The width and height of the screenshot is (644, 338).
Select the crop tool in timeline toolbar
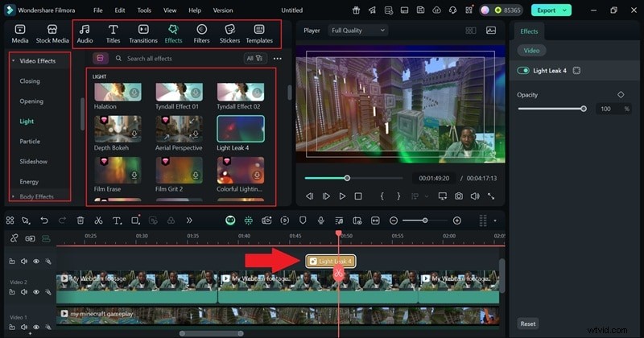click(135, 221)
